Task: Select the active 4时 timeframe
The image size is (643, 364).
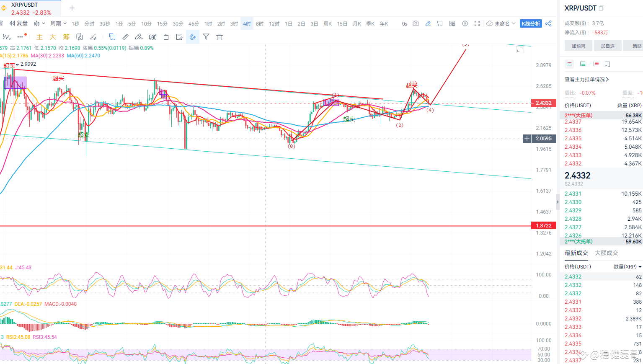Action: point(247,24)
